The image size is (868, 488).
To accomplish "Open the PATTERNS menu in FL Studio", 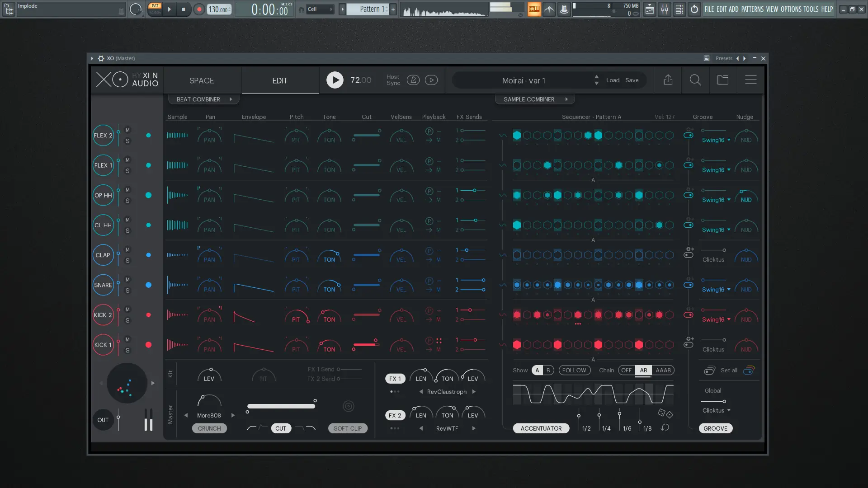I will click(752, 9).
